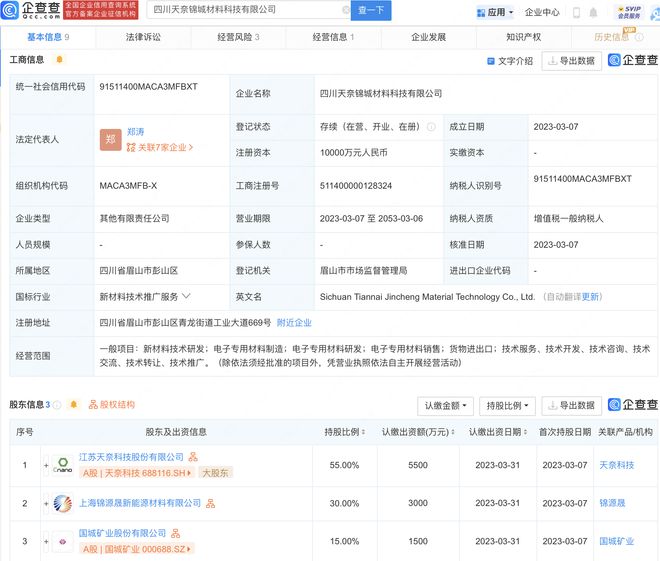Click the notification bell icon in header

point(593,13)
